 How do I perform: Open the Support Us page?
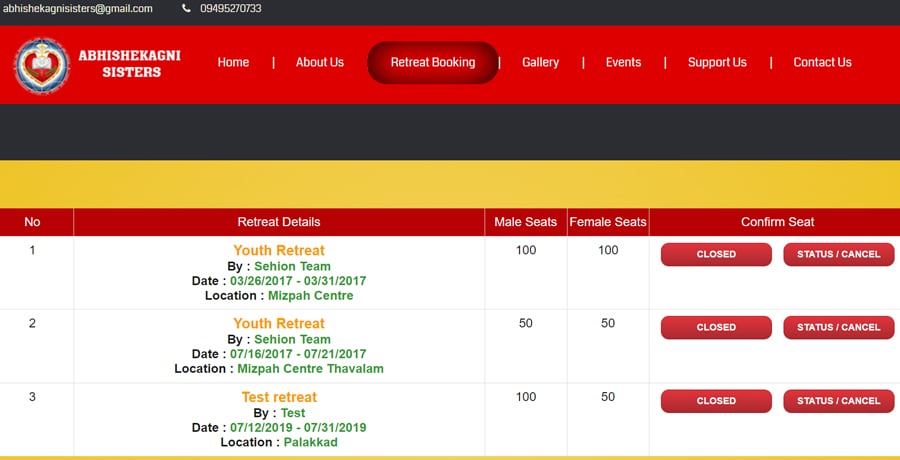(x=717, y=62)
